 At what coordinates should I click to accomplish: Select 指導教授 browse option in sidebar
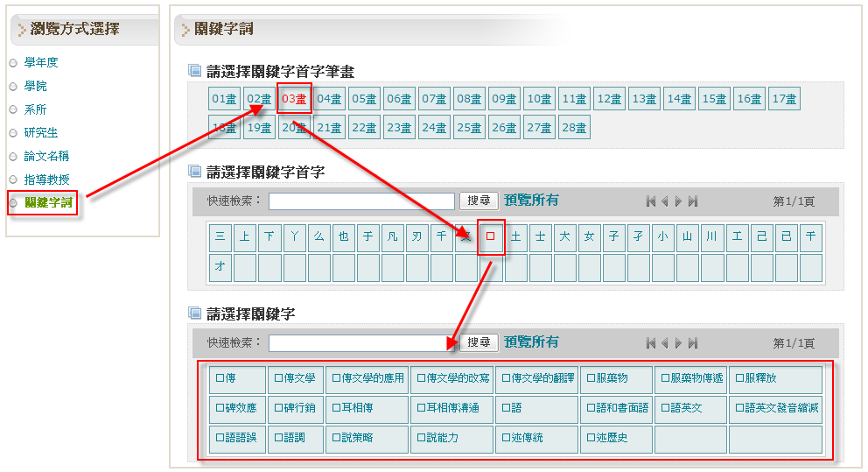coord(47,180)
